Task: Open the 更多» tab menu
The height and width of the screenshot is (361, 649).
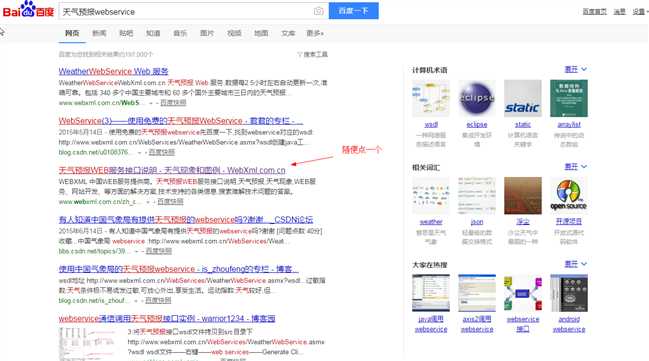Action: [x=315, y=33]
